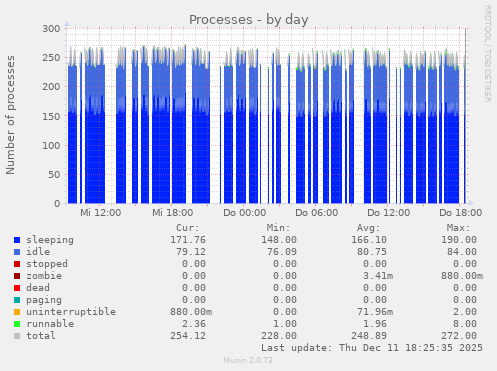Click uninterruptible maximum value 2.00

coord(465,312)
